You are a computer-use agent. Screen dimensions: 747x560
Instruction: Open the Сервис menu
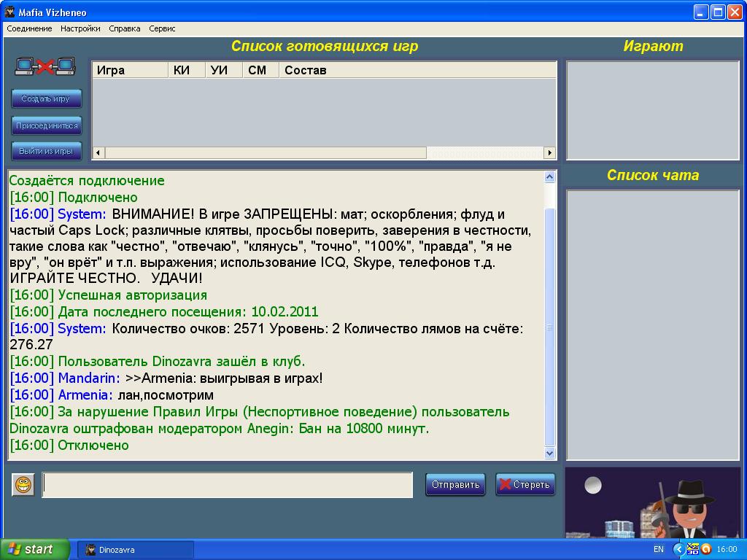pos(162,28)
